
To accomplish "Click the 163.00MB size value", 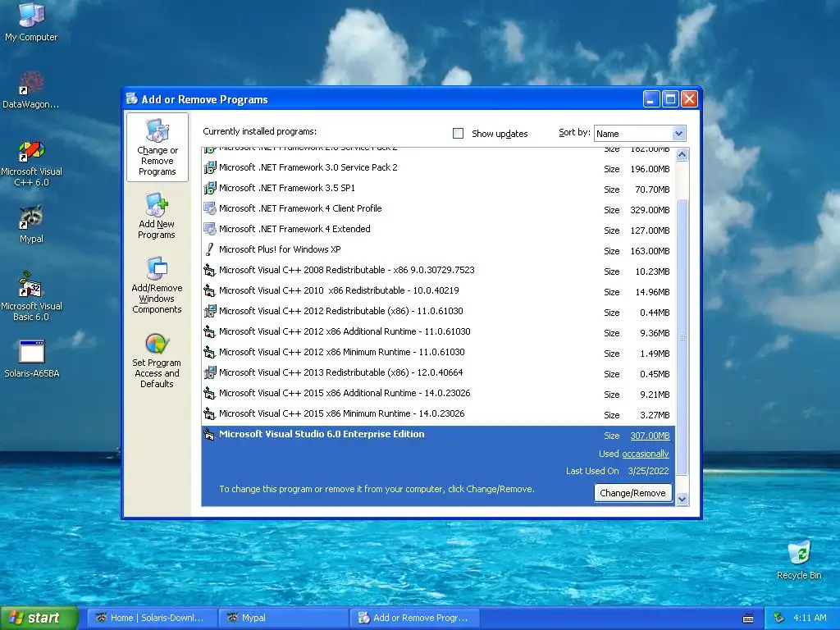I will [650, 251].
